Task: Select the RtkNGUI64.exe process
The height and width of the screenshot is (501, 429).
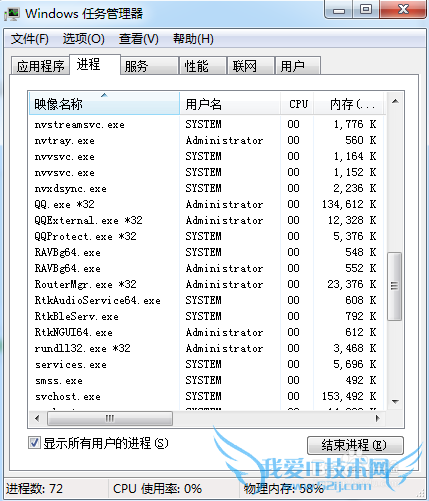Action: click(207, 332)
